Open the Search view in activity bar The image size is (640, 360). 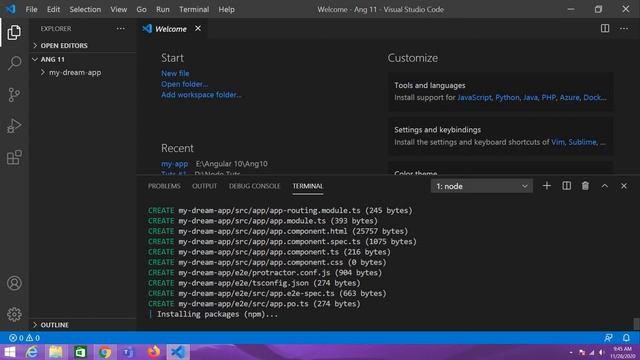14,64
